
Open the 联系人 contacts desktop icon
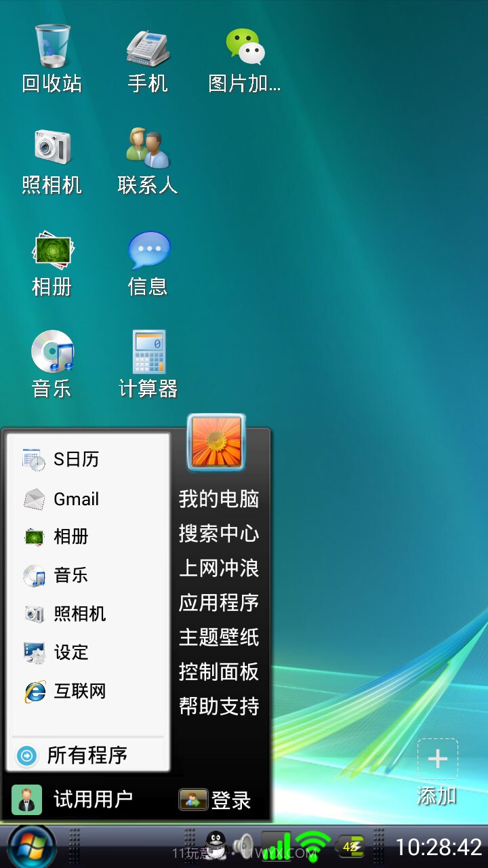[x=148, y=161]
